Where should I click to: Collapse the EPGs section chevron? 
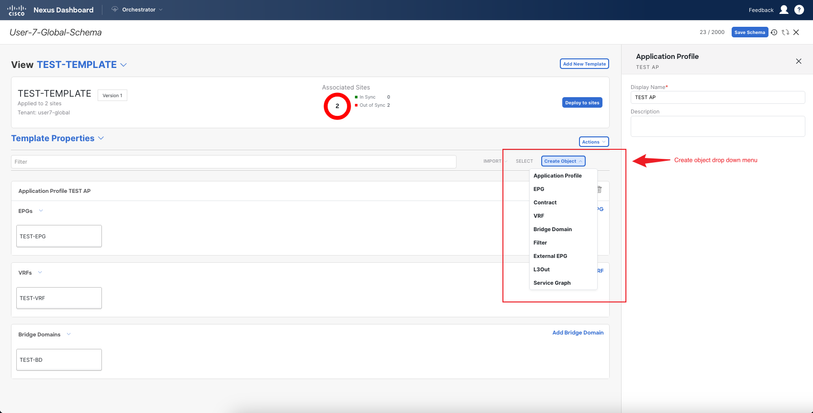[41, 211]
